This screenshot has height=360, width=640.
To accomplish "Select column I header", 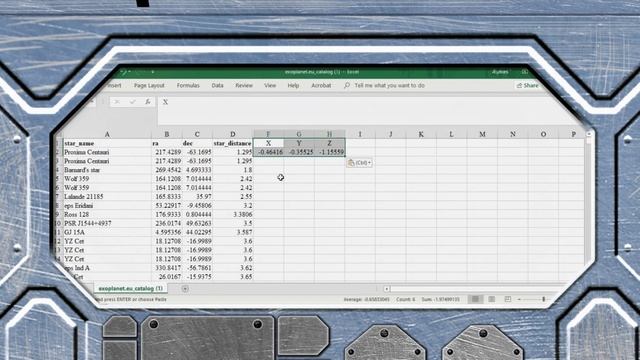I will point(360,134).
